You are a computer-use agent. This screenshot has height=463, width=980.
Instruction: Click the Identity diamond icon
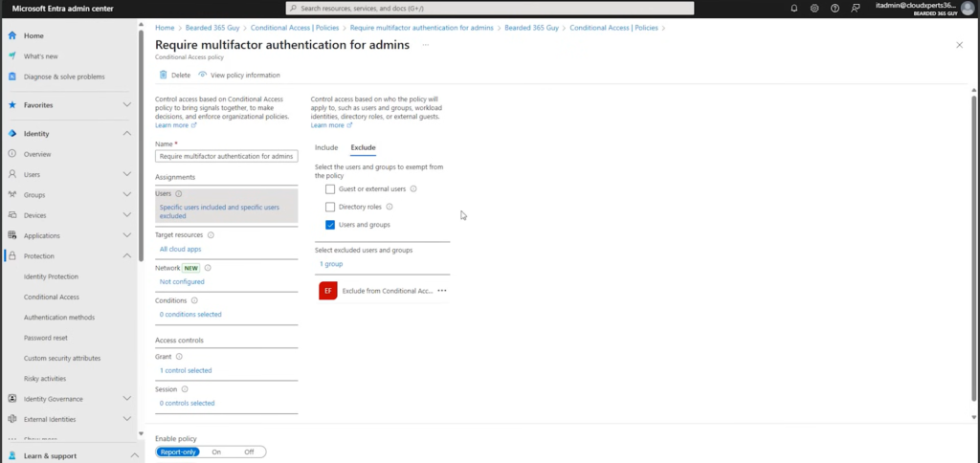pyautogui.click(x=11, y=134)
